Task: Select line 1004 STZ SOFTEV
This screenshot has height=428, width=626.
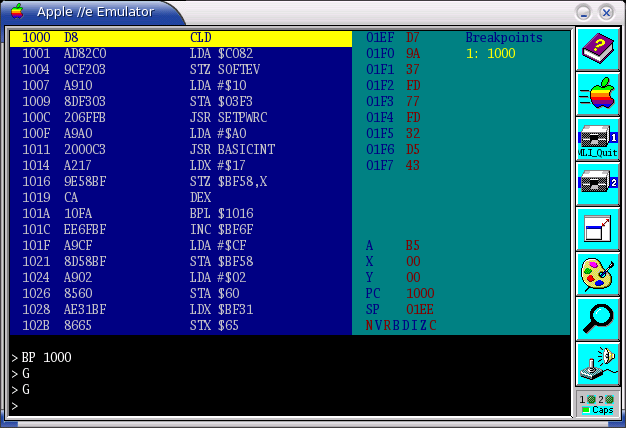Action: click(181, 70)
